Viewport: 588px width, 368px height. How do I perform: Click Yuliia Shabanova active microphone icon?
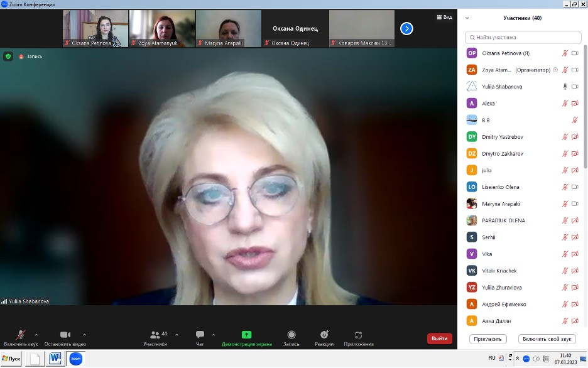tap(565, 87)
